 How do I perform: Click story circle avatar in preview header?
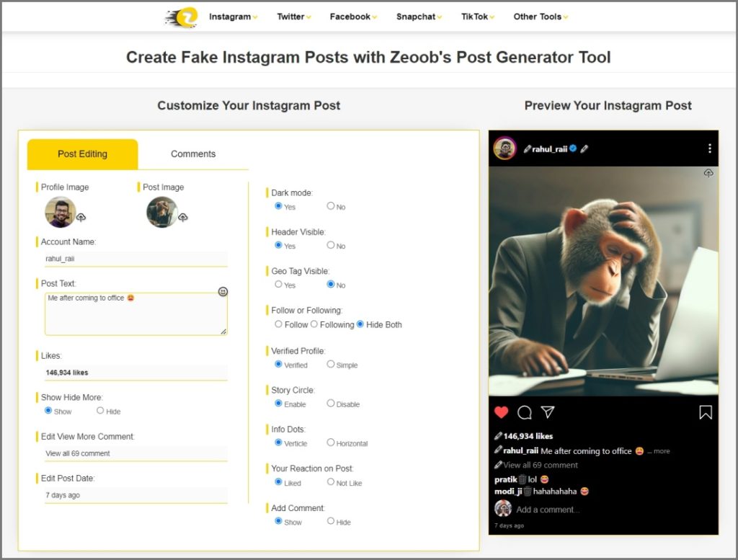pyautogui.click(x=505, y=148)
